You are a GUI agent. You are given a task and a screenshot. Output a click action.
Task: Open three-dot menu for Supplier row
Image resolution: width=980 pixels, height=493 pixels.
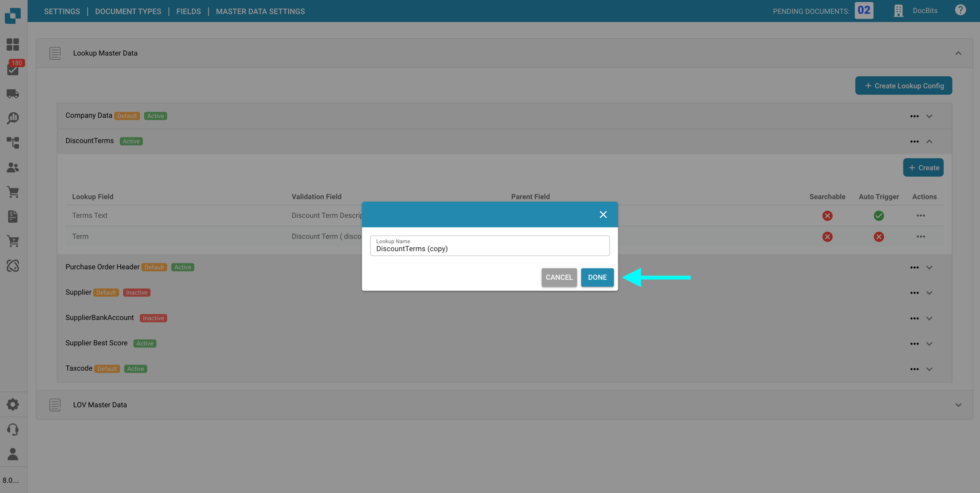[914, 293]
